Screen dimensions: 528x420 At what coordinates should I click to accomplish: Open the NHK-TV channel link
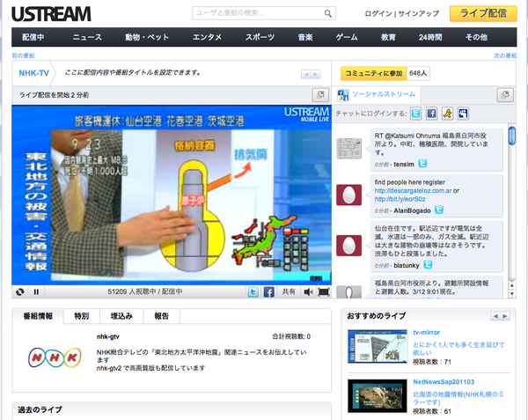point(33,73)
